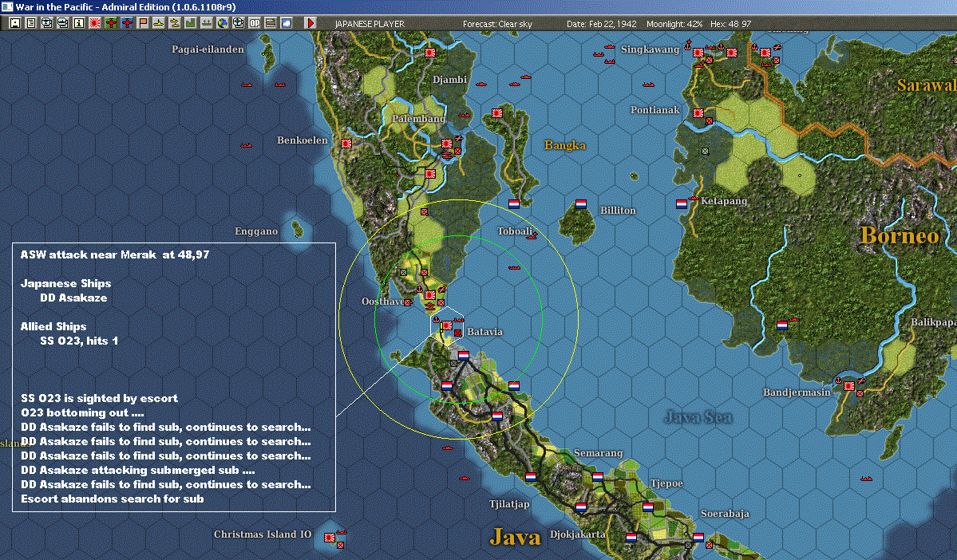The height and width of the screenshot is (560, 957).
Task: Open the report list document icon
Action: coord(31,23)
